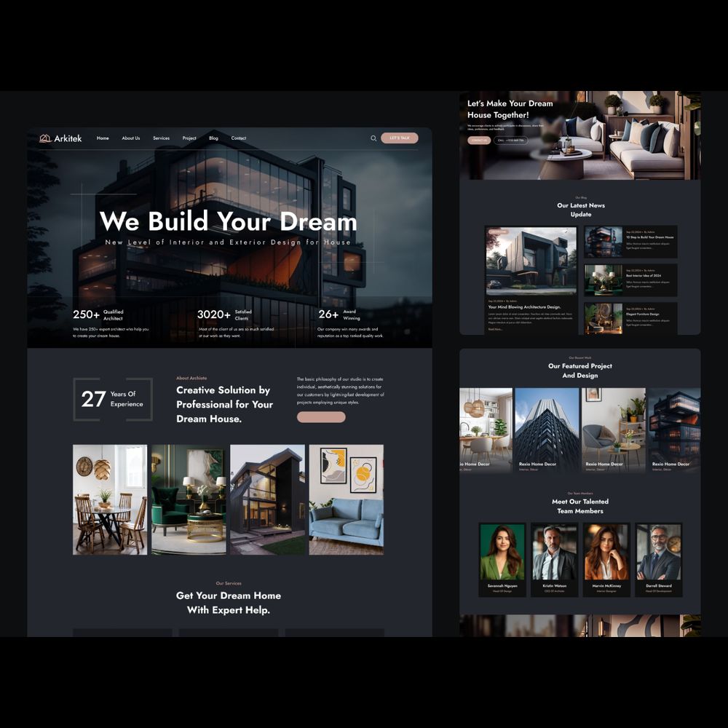Image resolution: width=728 pixels, height=728 pixels.
Task: Click the pink button beside the studio philosophy text
Action: tap(321, 417)
